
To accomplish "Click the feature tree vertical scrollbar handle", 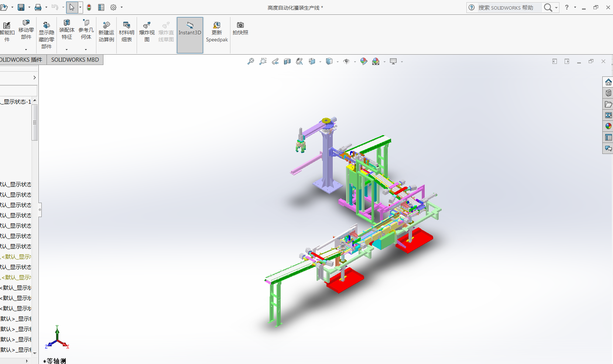I will click(x=35, y=123).
